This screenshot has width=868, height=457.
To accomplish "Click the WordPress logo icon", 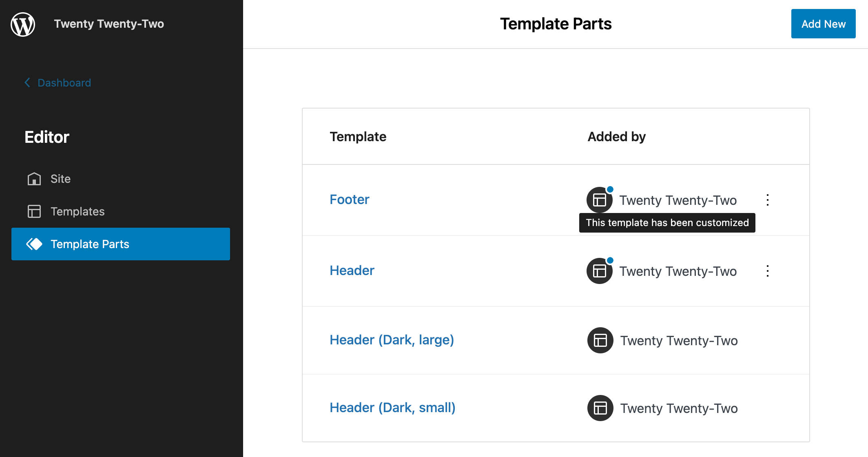I will click(x=24, y=24).
